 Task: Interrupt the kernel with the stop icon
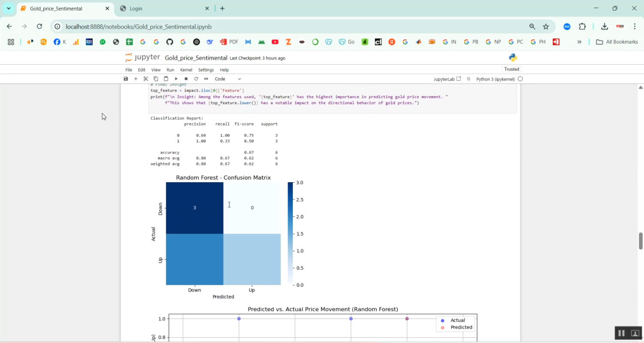coord(186,79)
